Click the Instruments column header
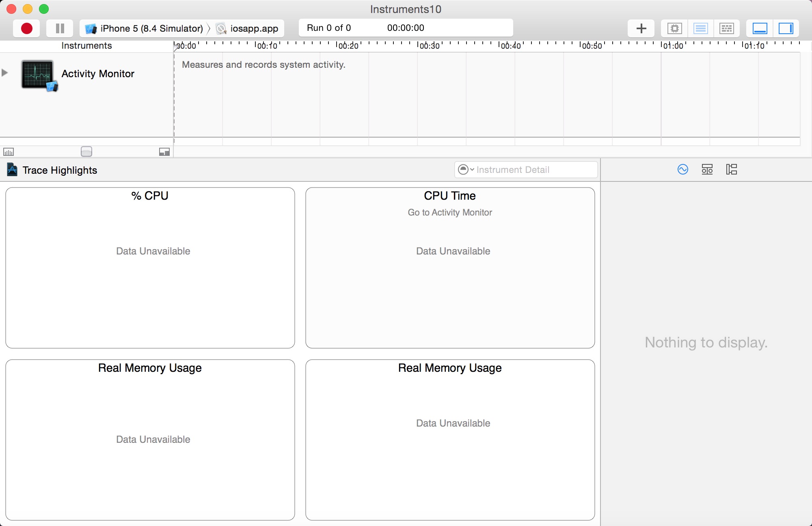This screenshot has width=812, height=526. click(x=86, y=45)
